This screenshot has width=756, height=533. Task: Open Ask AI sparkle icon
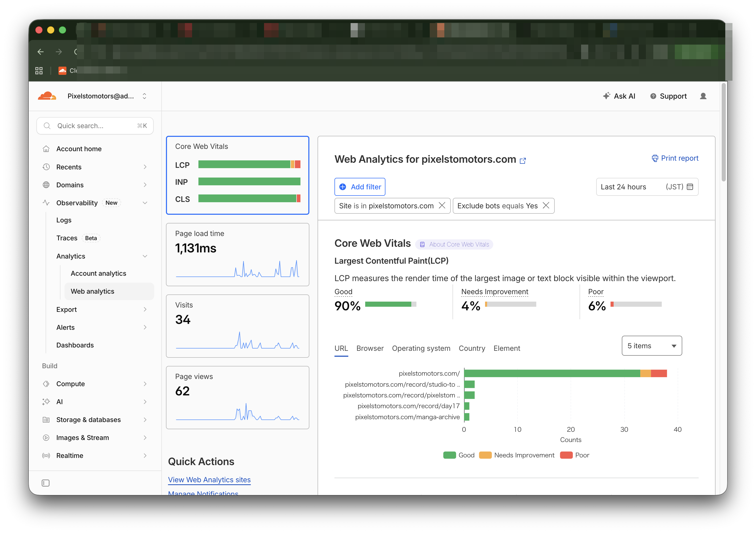coord(606,96)
